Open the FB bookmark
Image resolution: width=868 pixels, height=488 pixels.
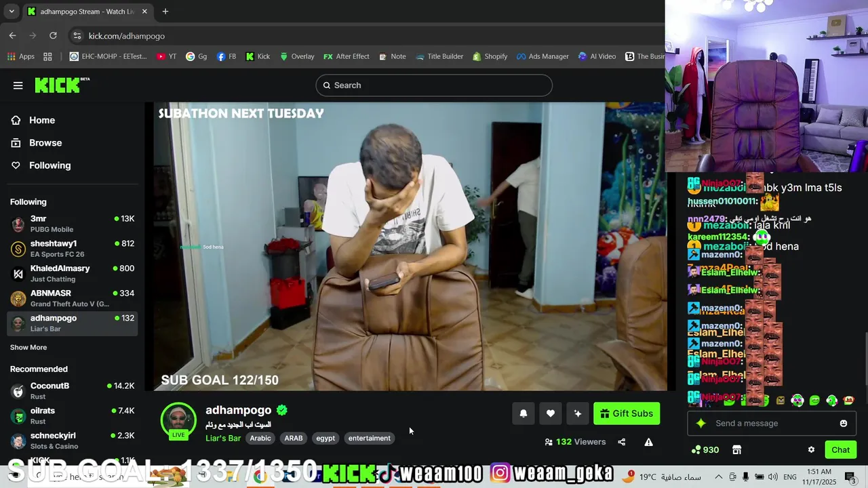pos(226,56)
